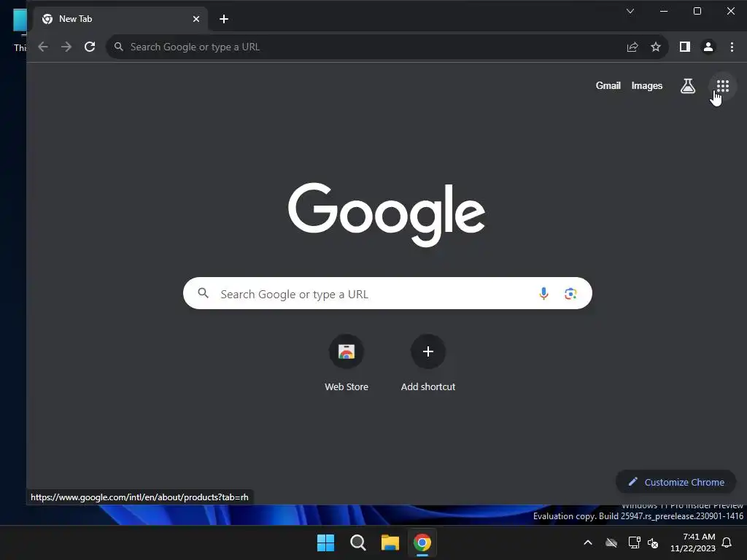Screen dimensions: 747x560
Task: Click the OneDrive cloud tray icon
Action: point(611,542)
